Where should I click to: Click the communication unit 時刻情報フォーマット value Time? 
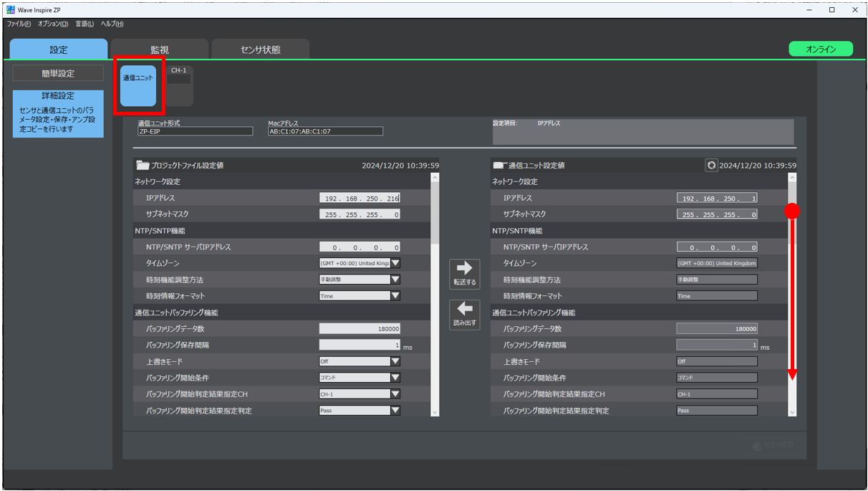coord(717,296)
